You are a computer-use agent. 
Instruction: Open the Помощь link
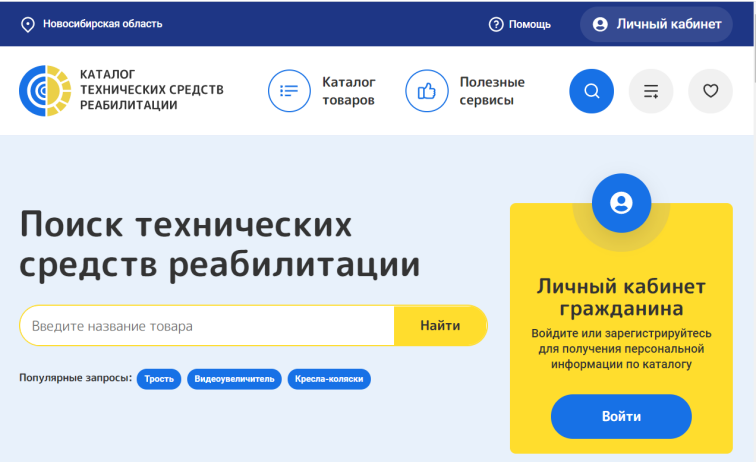pyautogui.click(x=530, y=24)
